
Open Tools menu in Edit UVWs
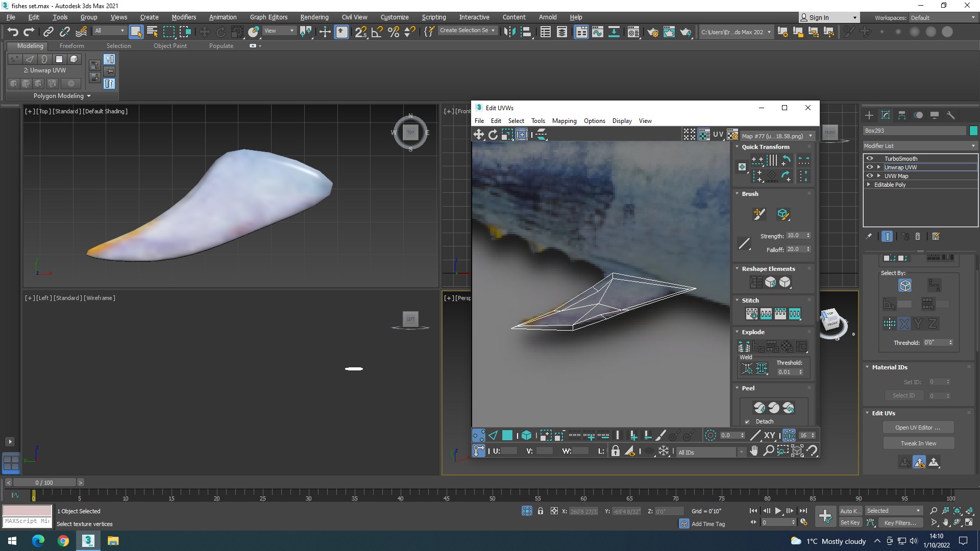pyautogui.click(x=538, y=121)
